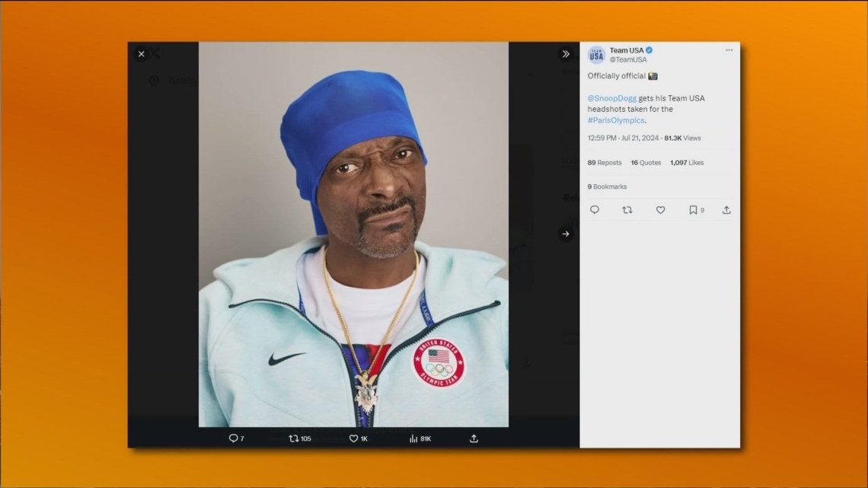Select the repost icon below the photo
Screen dimensions: 868x488
click(x=294, y=438)
